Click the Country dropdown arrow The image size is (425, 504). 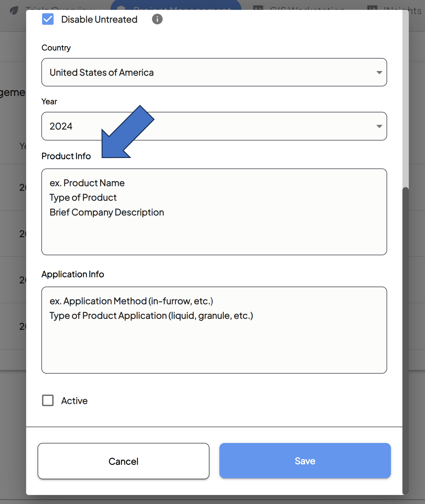tap(379, 72)
